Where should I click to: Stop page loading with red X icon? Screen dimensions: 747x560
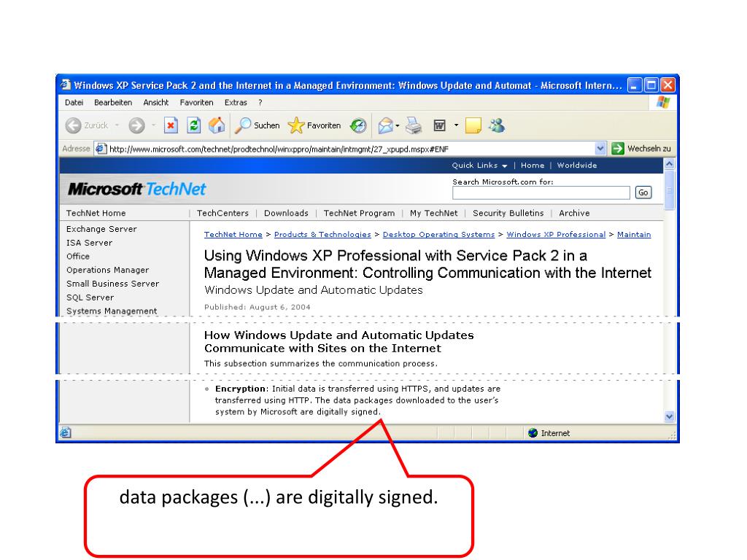click(171, 125)
